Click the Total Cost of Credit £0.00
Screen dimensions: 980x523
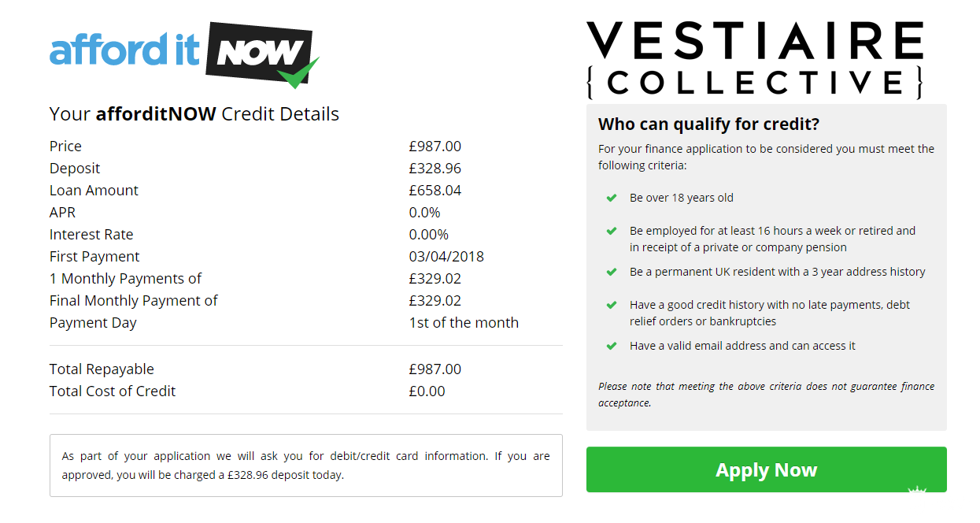427,391
